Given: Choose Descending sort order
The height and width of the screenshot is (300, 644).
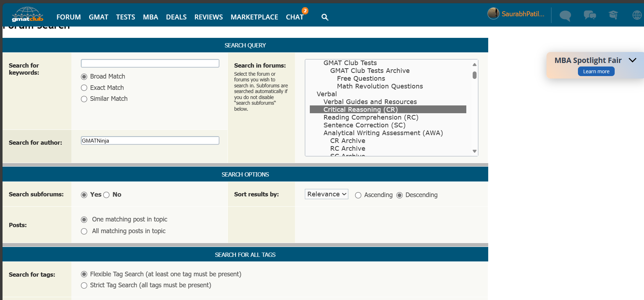Looking at the screenshot, I should [x=400, y=195].
